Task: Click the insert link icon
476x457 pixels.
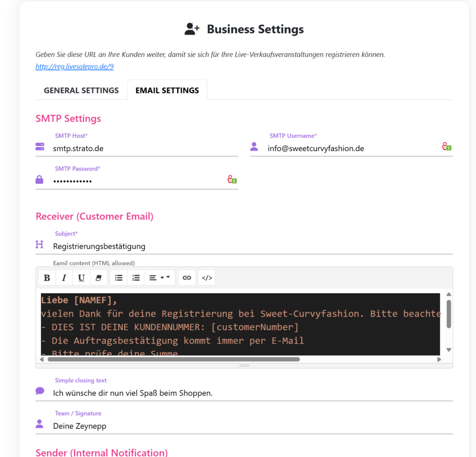Action: (x=187, y=278)
